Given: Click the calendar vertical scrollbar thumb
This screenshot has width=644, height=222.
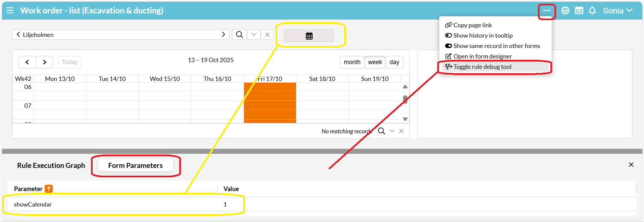Looking at the screenshot, I should point(405,99).
